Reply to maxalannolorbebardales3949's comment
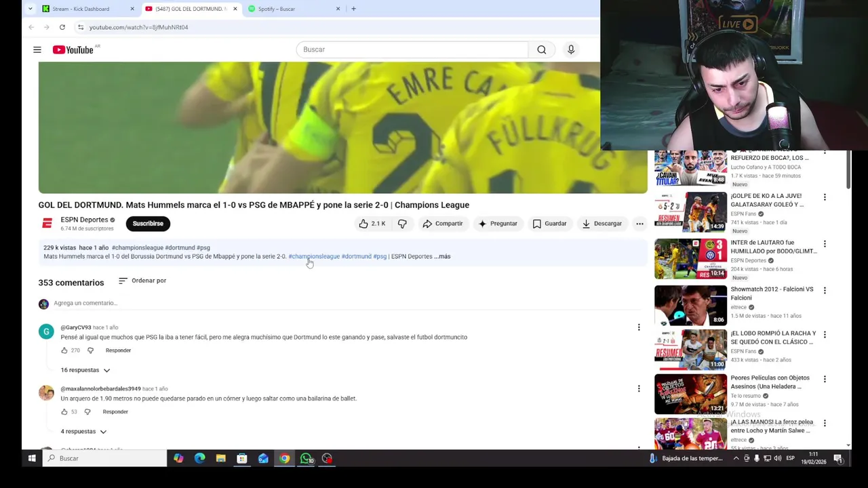868x488 pixels. [115, 411]
